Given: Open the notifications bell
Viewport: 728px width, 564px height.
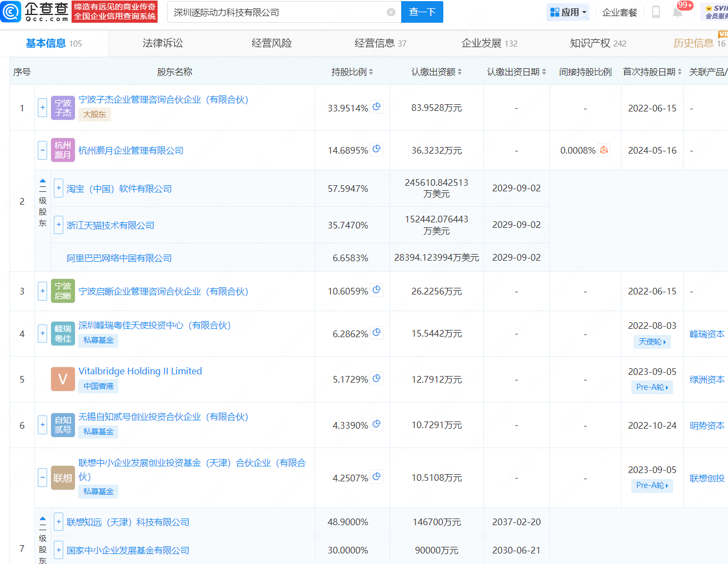Looking at the screenshot, I should coord(678,12).
